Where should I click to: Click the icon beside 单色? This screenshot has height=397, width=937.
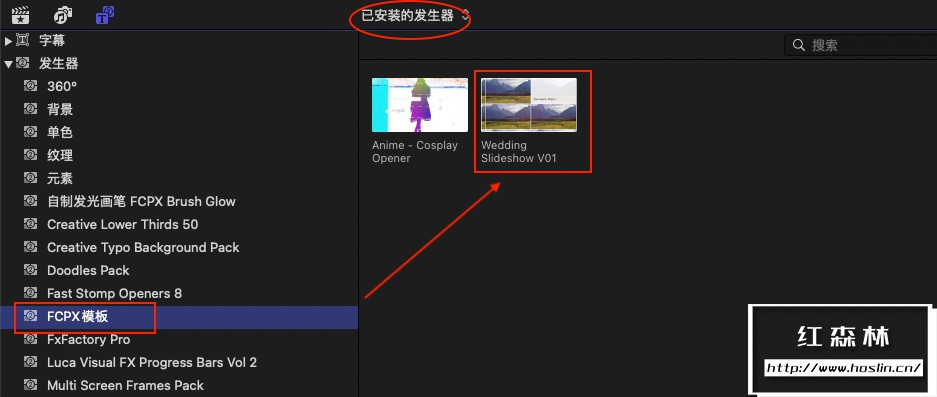pos(30,132)
